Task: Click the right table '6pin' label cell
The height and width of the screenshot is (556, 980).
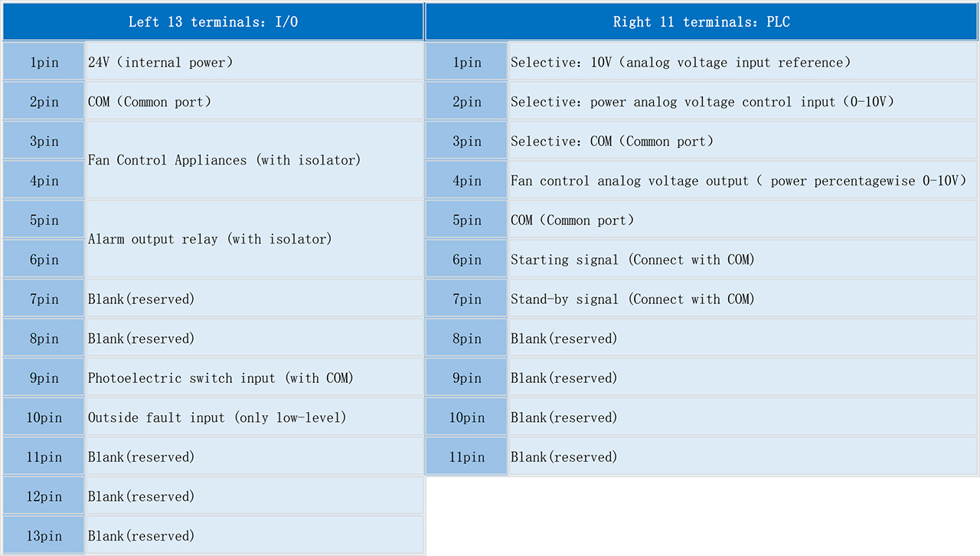Action: tap(466, 260)
